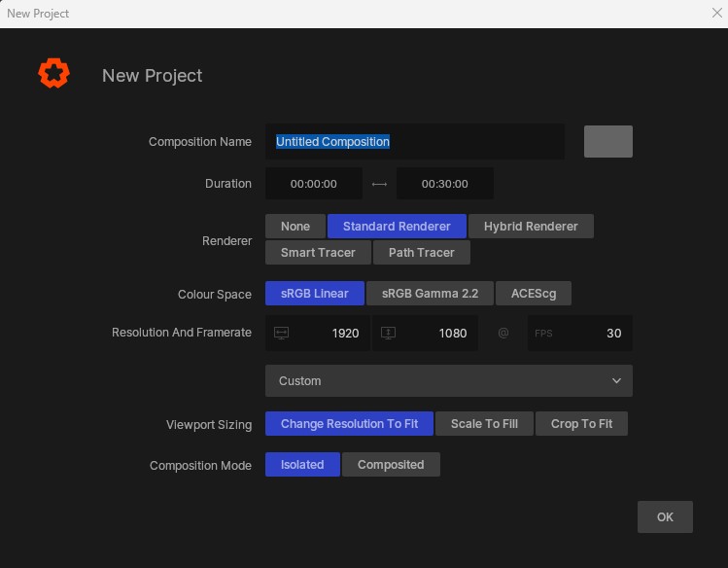Enable the Hybrid Renderer option

[x=531, y=227]
